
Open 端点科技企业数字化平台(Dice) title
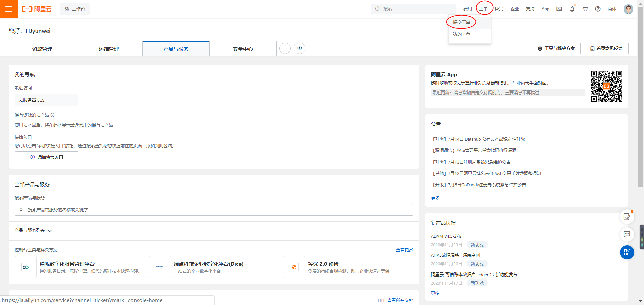pyautogui.click(x=208, y=264)
